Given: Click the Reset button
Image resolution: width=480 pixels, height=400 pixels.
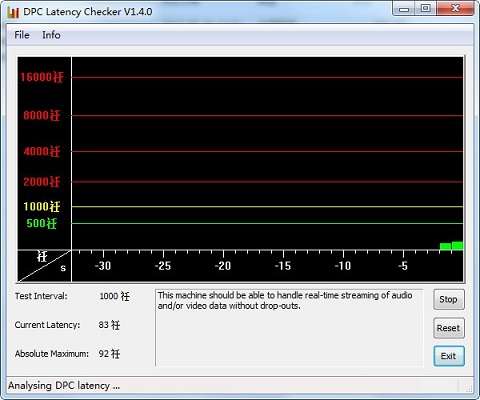Looking at the screenshot, I should pyautogui.click(x=449, y=328).
